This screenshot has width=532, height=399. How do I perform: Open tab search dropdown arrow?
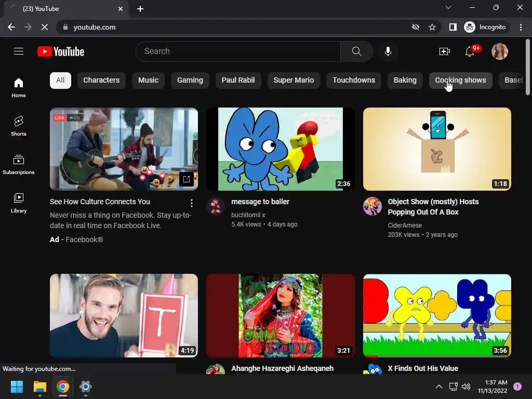tap(448, 7)
